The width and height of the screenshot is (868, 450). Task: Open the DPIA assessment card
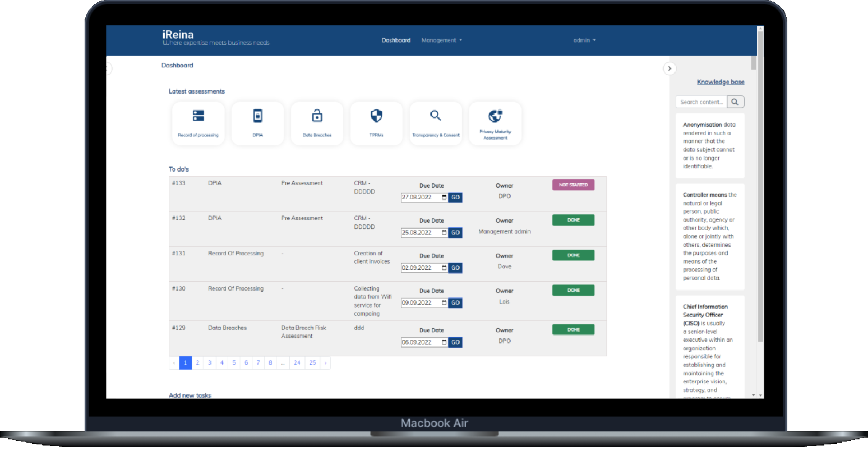pyautogui.click(x=257, y=123)
